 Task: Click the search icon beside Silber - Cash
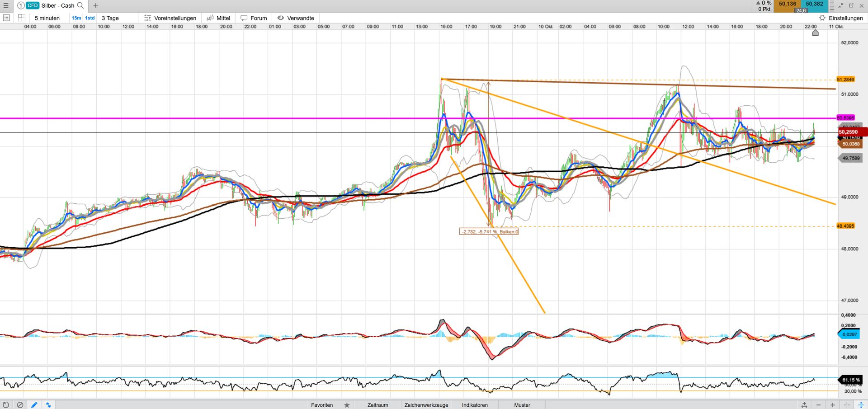[80, 5]
